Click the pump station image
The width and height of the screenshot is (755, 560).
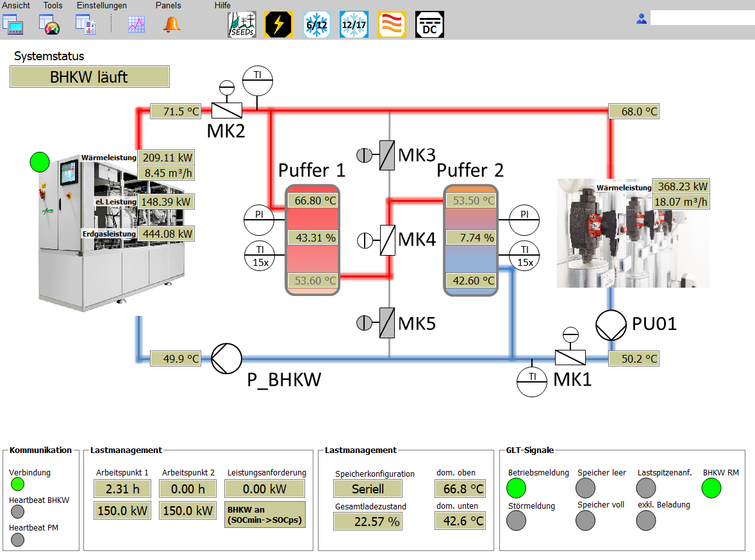click(x=633, y=233)
